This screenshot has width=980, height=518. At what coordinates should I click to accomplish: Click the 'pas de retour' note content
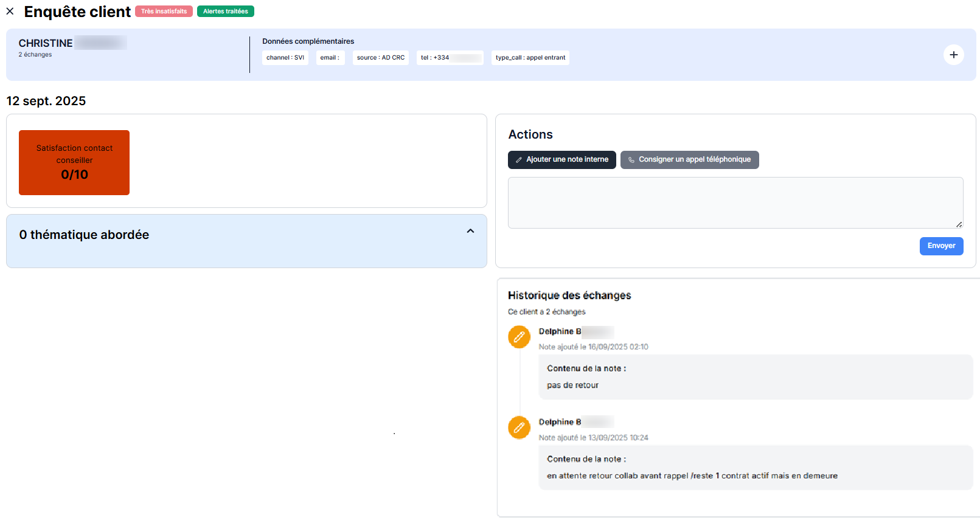pyautogui.click(x=572, y=385)
